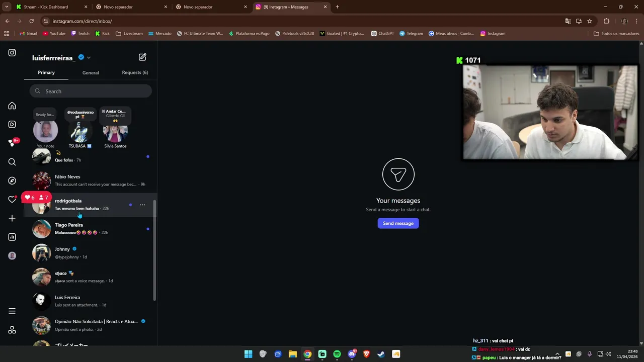The image size is (644, 362).
Task: Open Requests (6) tab
Action: tap(135, 72)
